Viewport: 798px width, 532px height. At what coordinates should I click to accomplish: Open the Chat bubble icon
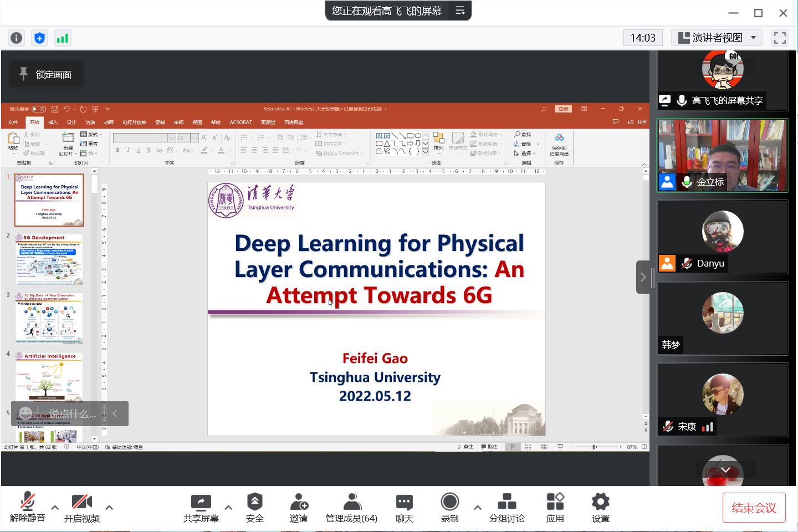[404, 508]
